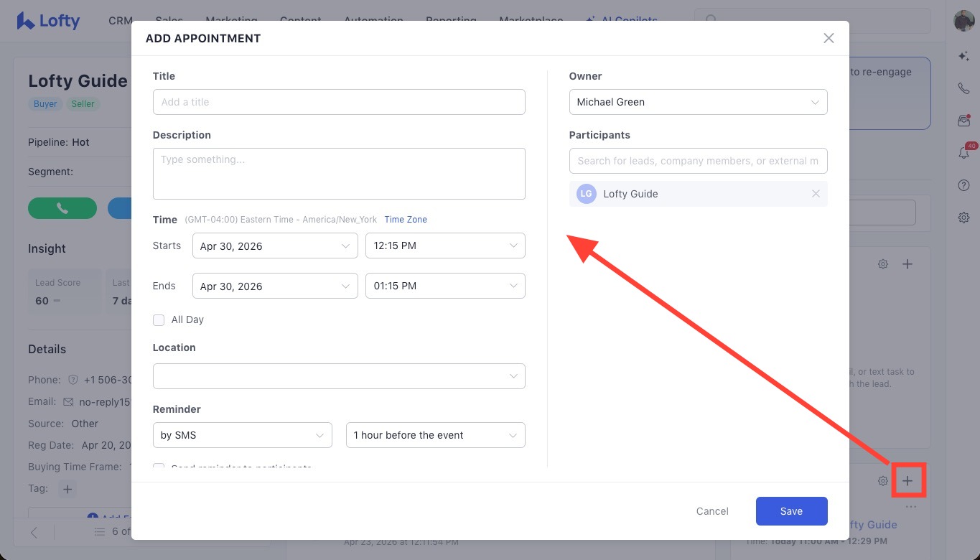Click the Lead Score value '60'

[x=42, y=301]
